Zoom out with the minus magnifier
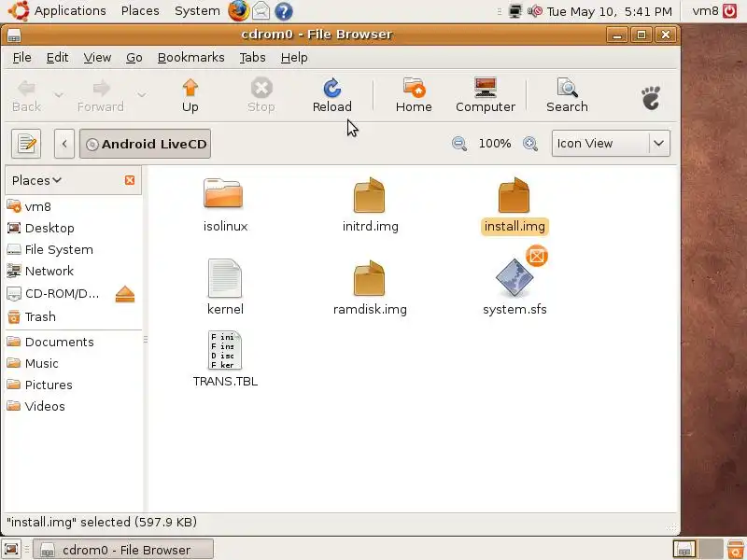Image resolution: width=747 pixels, height=560 pixels. [x=459, y=144]
